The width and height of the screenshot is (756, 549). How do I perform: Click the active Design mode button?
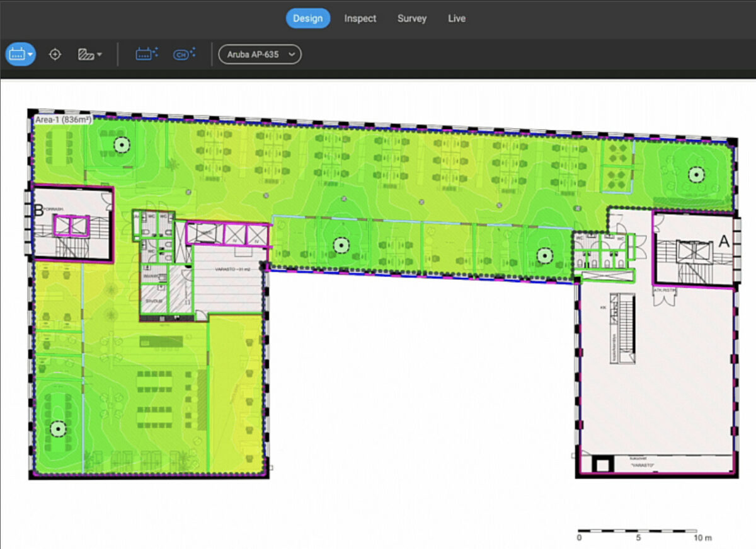(307, 18)
